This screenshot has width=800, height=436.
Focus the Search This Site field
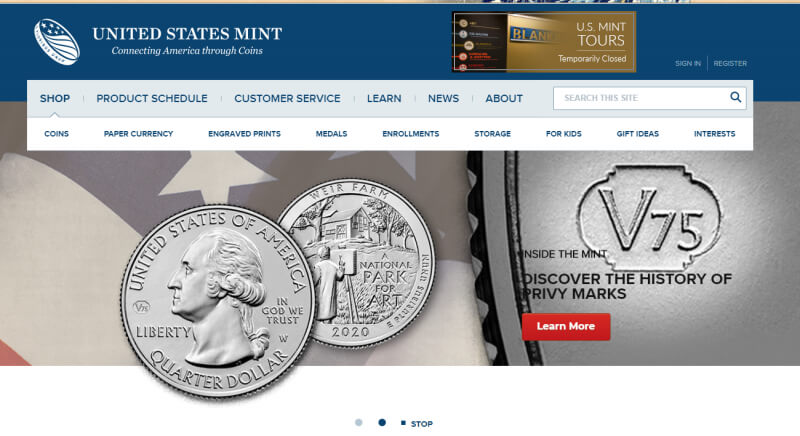click(642, 98)
